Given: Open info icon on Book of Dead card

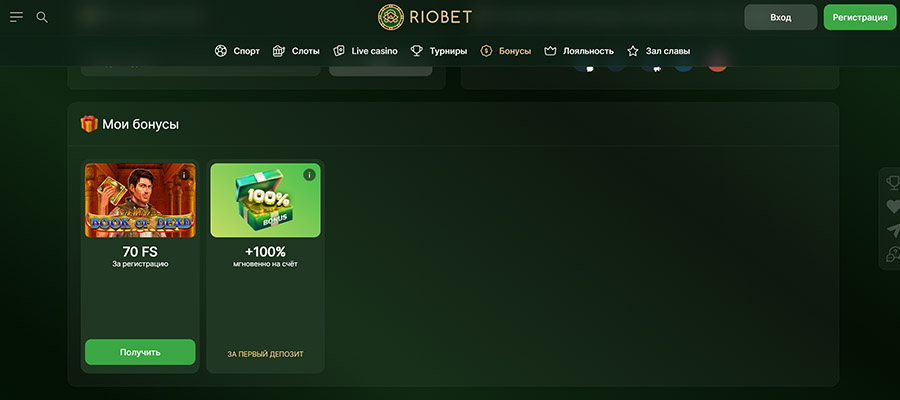Looking at the screenshot, I should pos(184,175).
